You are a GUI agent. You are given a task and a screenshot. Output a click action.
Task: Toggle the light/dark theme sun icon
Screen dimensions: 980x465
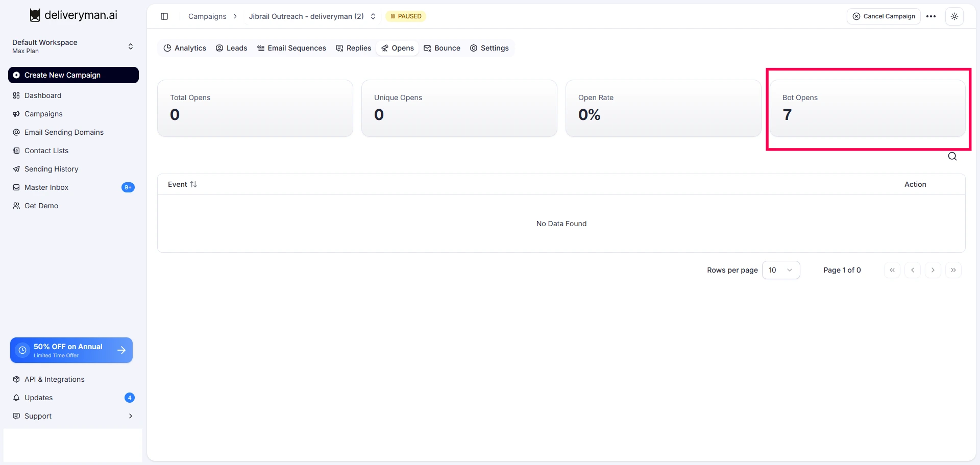[x=954, y=16]
